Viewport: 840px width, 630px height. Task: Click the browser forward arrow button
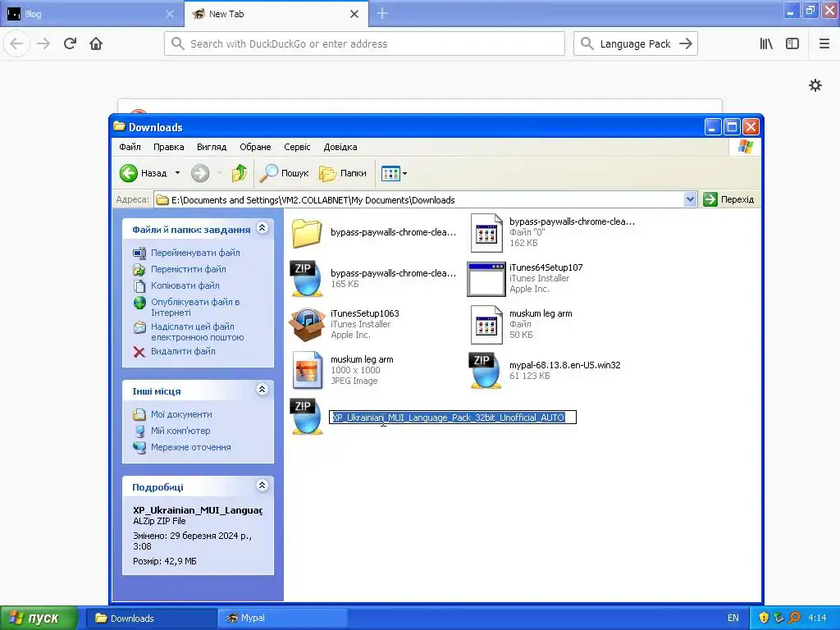43,44
